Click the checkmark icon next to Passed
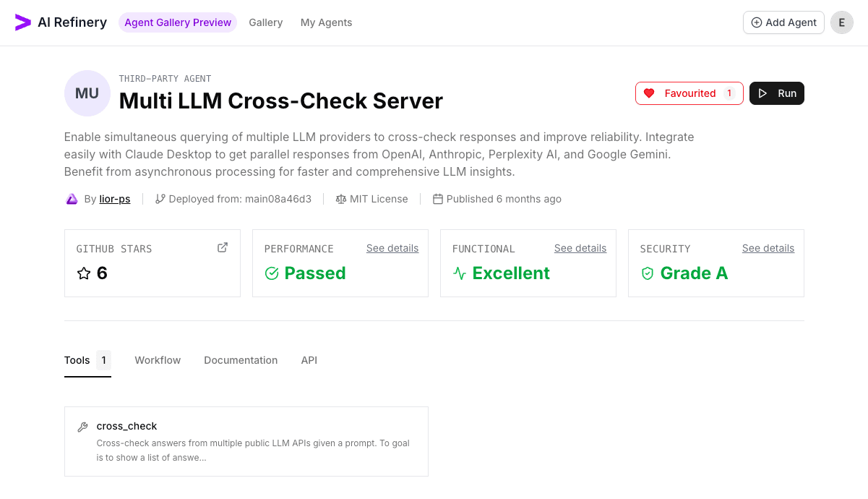Image resolution: width=868 pixels, height=499 pixels. (x=272, y=273)
